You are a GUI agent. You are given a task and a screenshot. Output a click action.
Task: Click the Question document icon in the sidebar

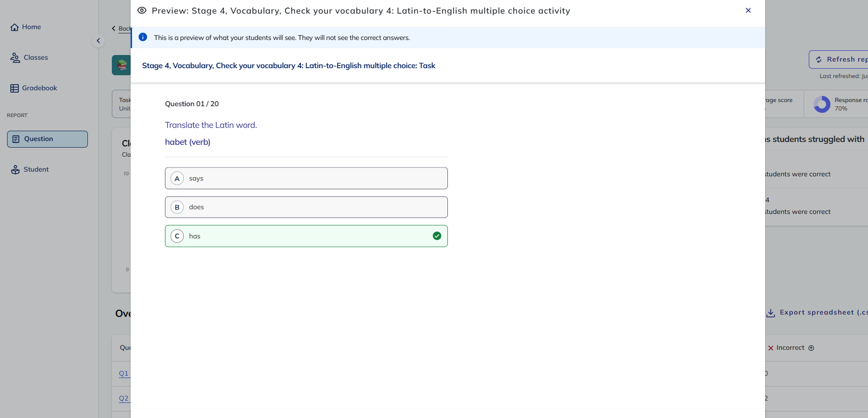pos(16,139)
